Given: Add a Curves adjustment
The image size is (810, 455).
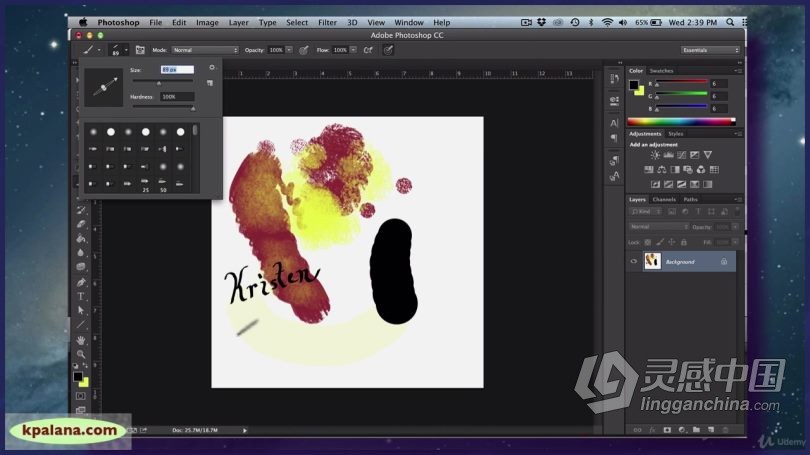Looking at the screenshot, I should tap(682, 155).
